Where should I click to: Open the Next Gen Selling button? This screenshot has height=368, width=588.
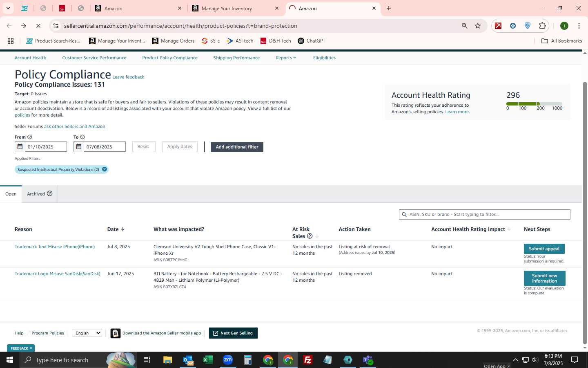point(233,333)
